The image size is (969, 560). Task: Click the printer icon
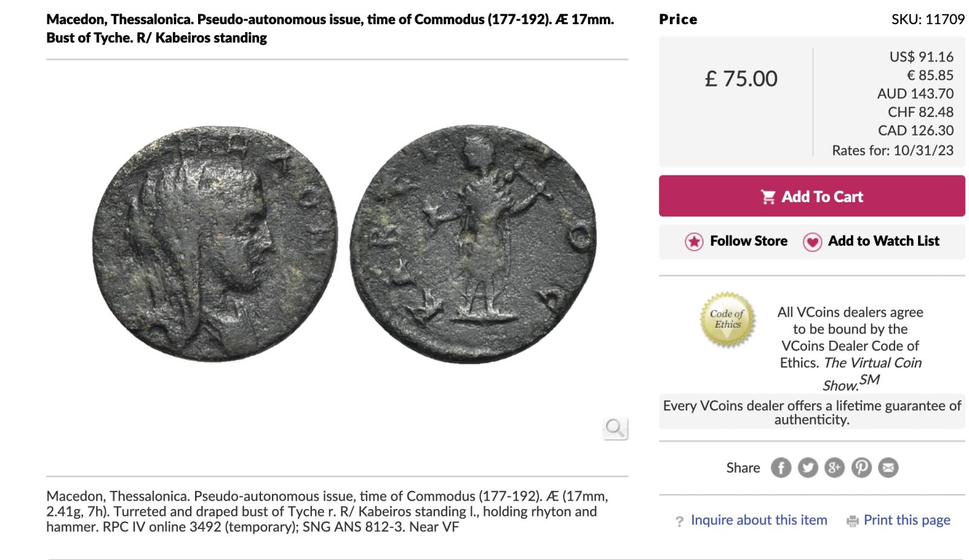pos(853,521)
